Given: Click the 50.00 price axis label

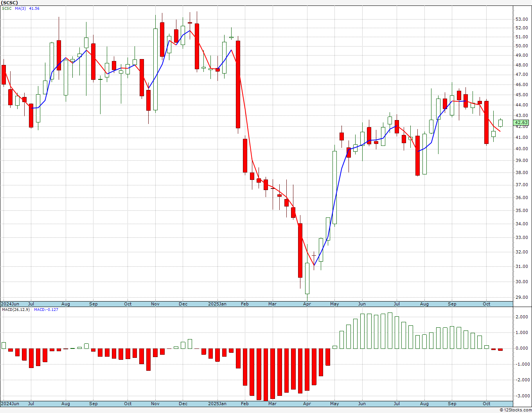Looking at the screenshot, I should click(521, 46).
